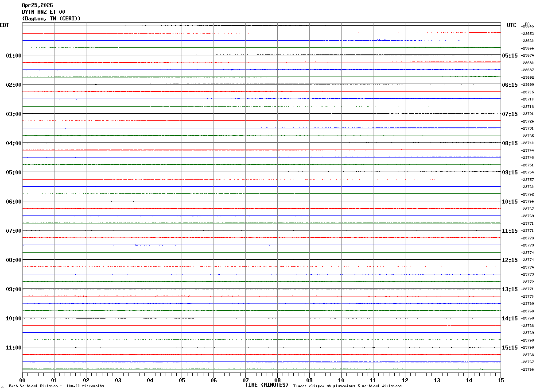Click the '06:00' EDT hour label
This screenshot has width=536, height=392.
[14, 201]
